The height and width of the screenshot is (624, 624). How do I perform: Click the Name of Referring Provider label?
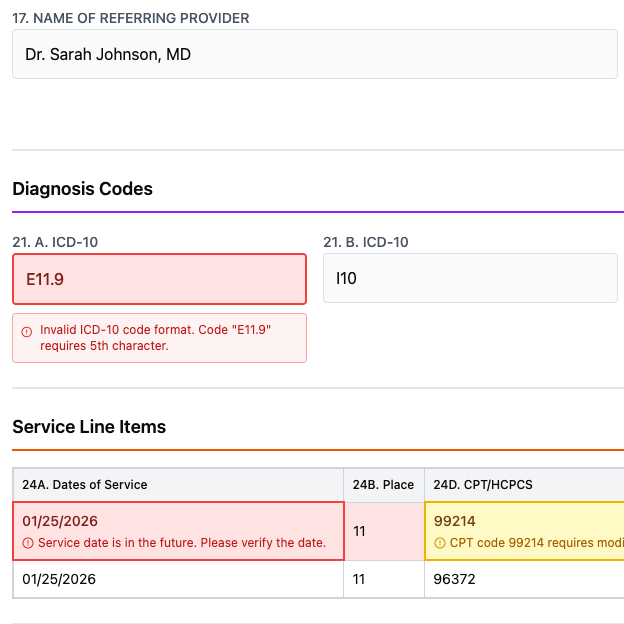coord(131,18)
